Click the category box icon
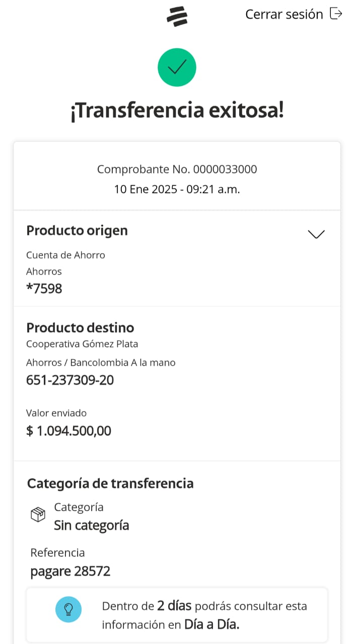 (38, 515)
